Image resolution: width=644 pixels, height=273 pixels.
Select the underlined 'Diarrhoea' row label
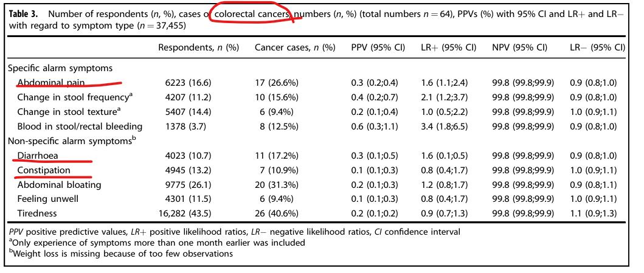[x=38, y=156]
